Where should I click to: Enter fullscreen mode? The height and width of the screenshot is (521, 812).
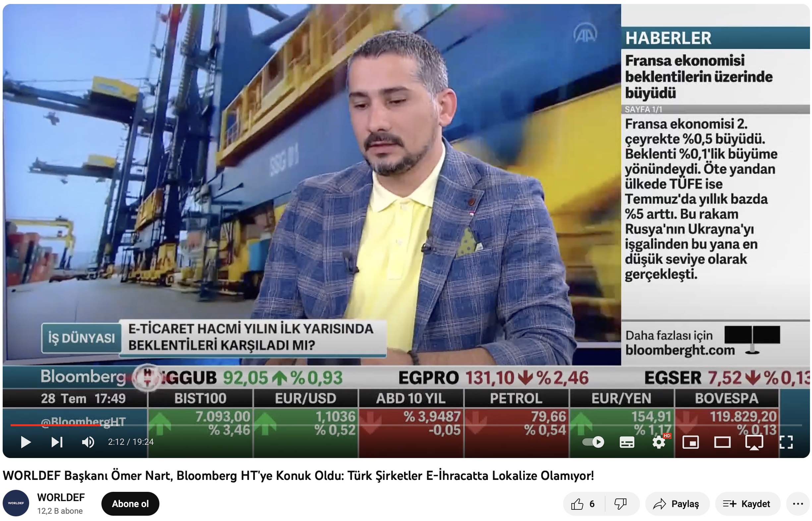(786, 442)
